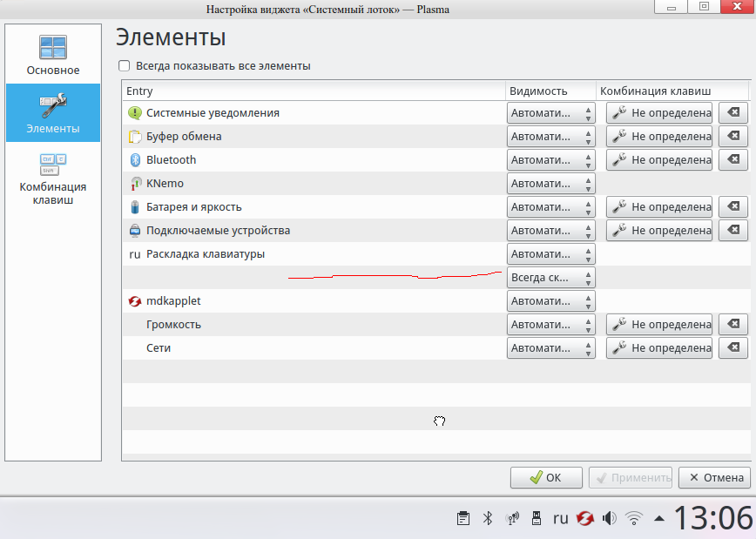
Task: Click the Буфер обмена clipboard icon
Action: [134, 137]
